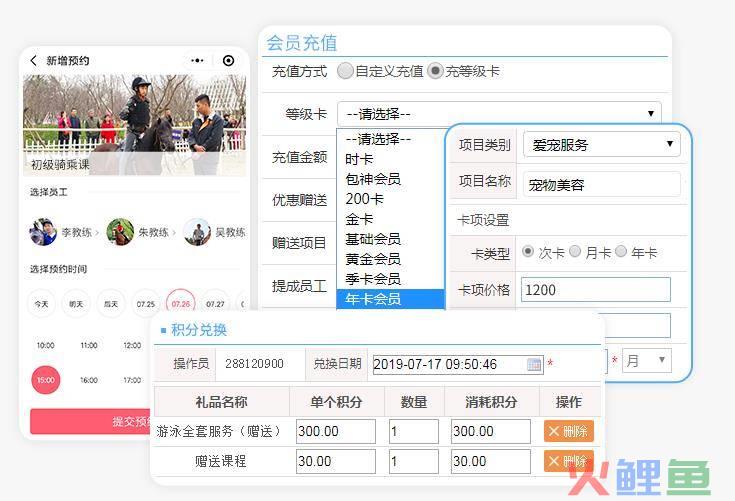This screenshot has width=735, height=501.
Task: Select 07.25 date chip
Action: [x=146, y=304]
